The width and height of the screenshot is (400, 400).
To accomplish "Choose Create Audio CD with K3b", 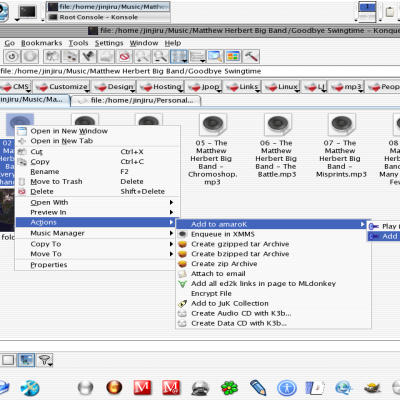I will pos(273,314).
